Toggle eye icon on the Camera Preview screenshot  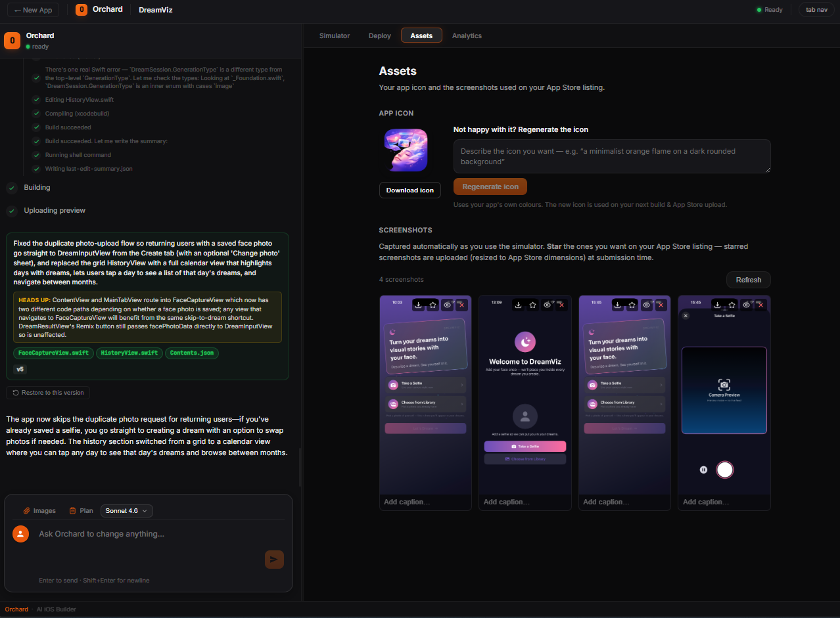pyautogui.click(x=746, y=305)
